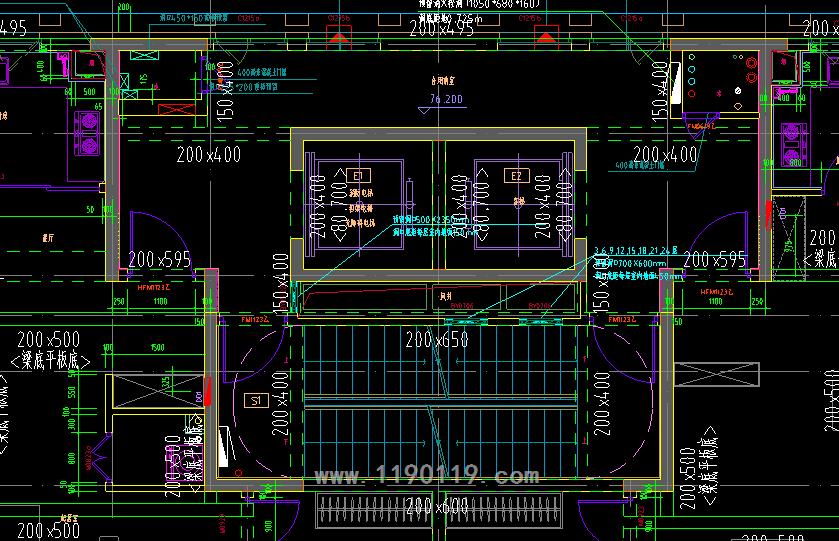This screenshot has width=839, height=541.
Task: Select the E2 elevator label box
Action: pos(516,176)
